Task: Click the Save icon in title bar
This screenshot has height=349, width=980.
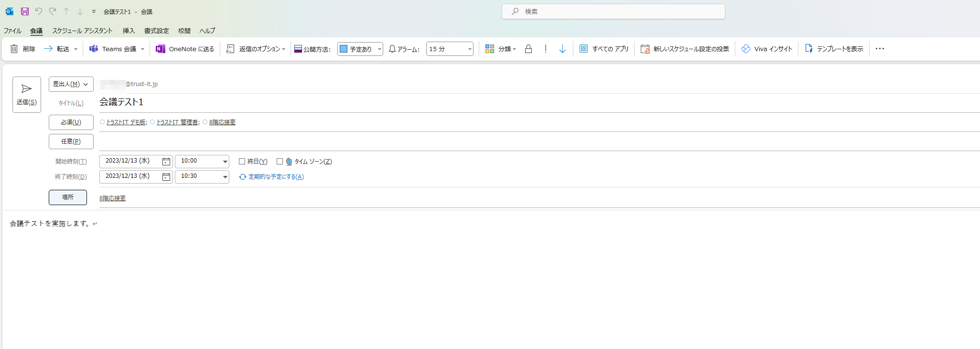Action: [x=25, y=11]
